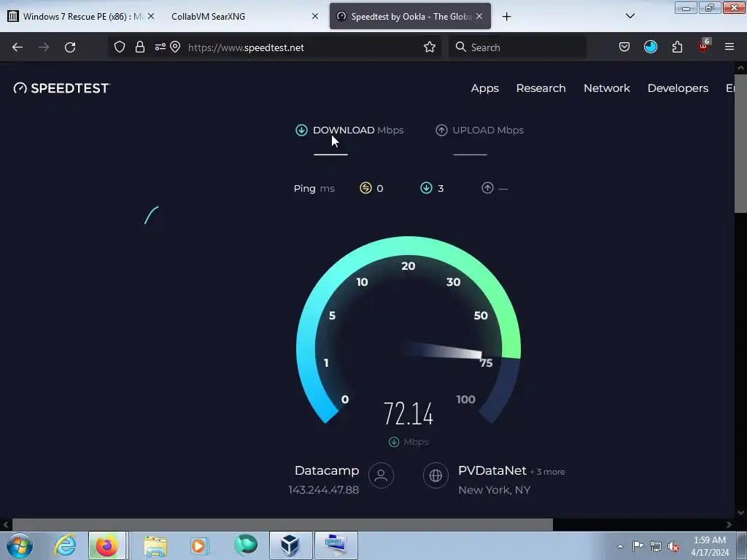Click the upload arrow icon beside UPLOAD Mbps
Screen dimensions: 747x560
pos(441,130)
